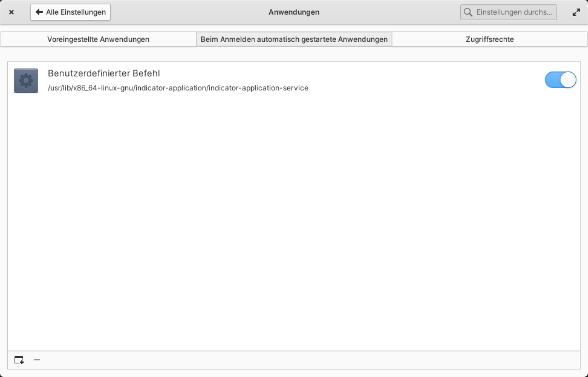Open the Zugriffsrechte tab
Viewport: 588px width, 377px height.
[x=489, y=39]
